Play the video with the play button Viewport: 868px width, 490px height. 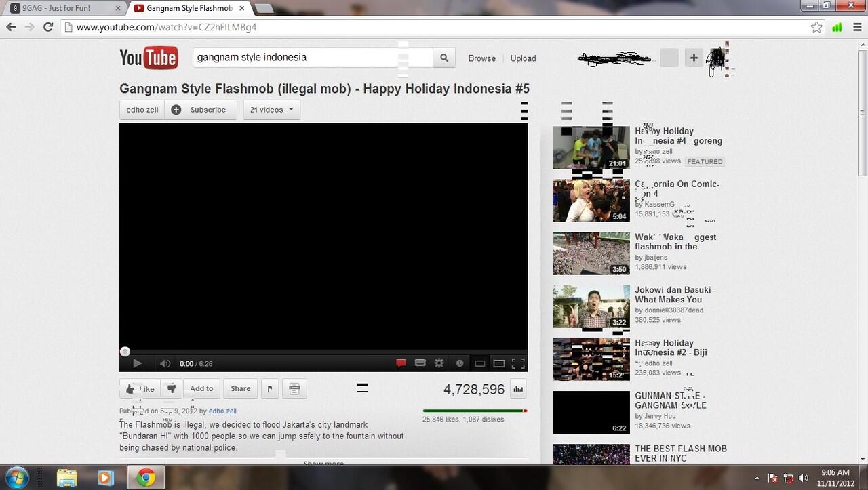coord(137,363)
